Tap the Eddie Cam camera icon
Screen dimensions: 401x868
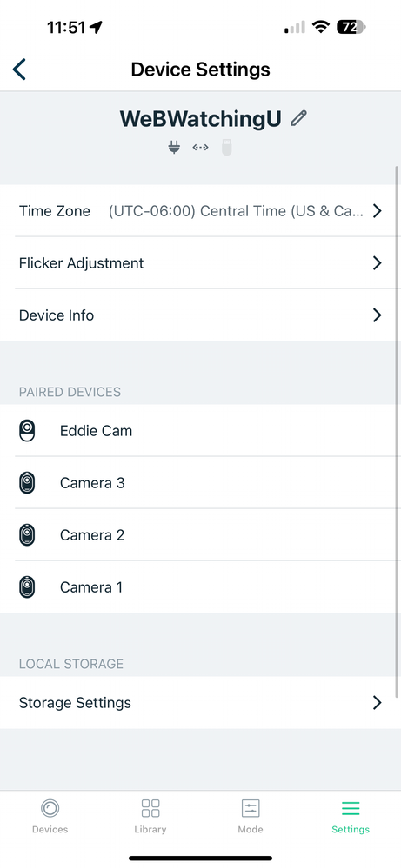[x=27, y=431]
